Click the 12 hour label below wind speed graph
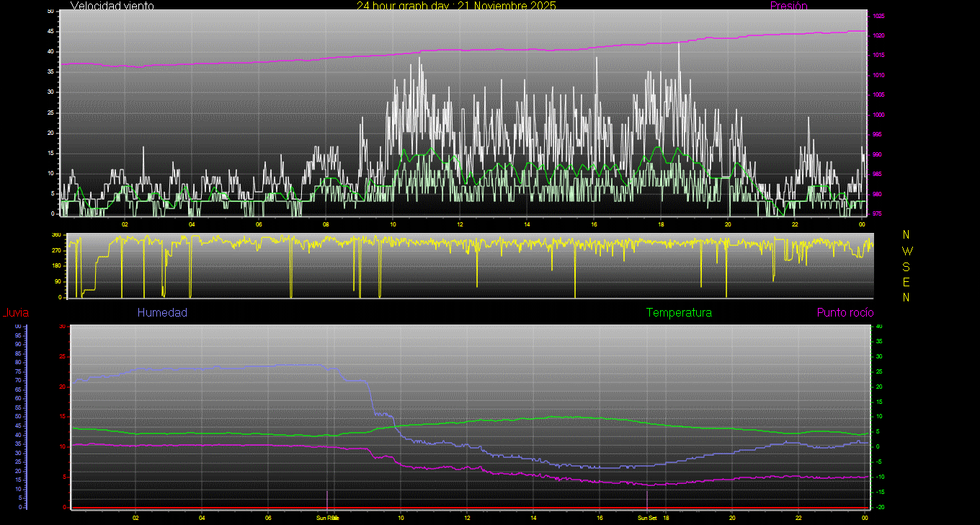Viewport: 980px width, 525px height. 460,224
